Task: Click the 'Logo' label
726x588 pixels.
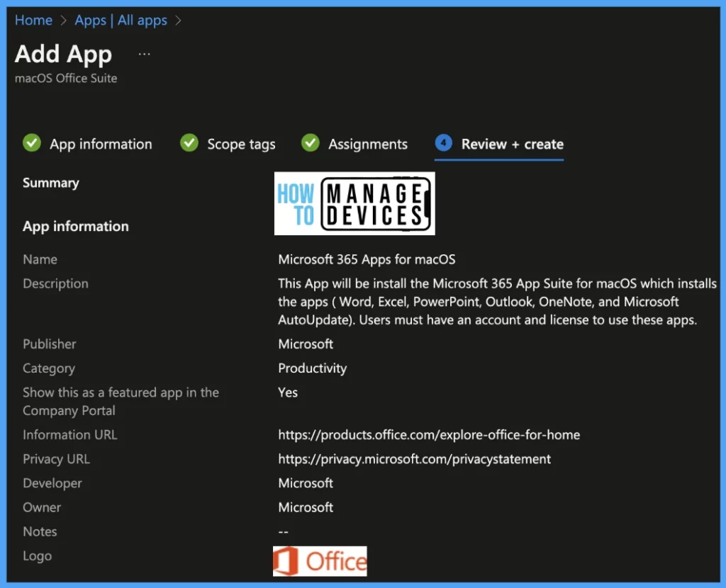Action: click(37, 556)
